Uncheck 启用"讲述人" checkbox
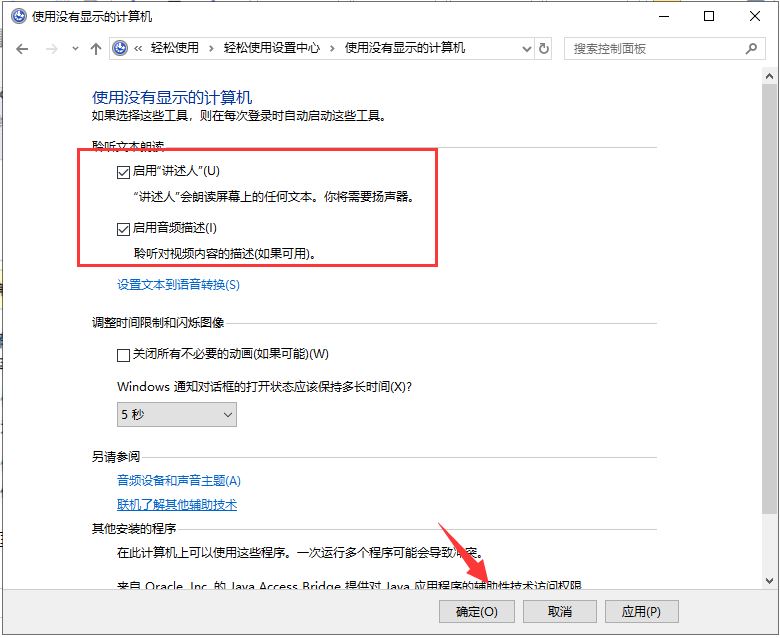Screen dimensions: 780x638 124,171
